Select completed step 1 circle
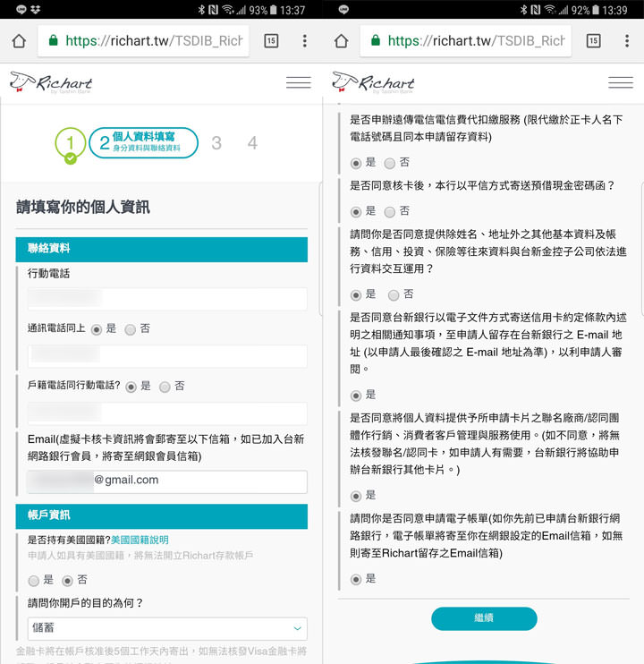The width and height of the screenshot is (644, 664). [x=71, y=144]
